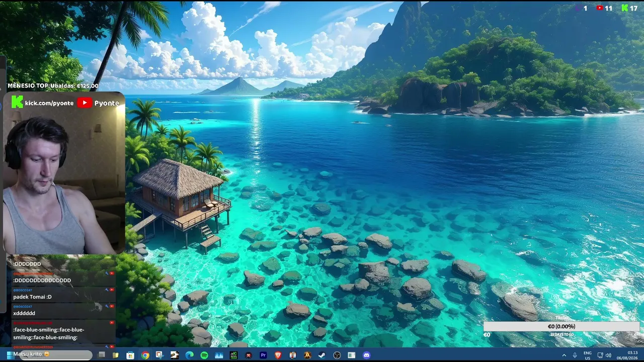Click the Kick viewer count showing 17
Screen dimensions: 644x362
[x=630, y=8]
